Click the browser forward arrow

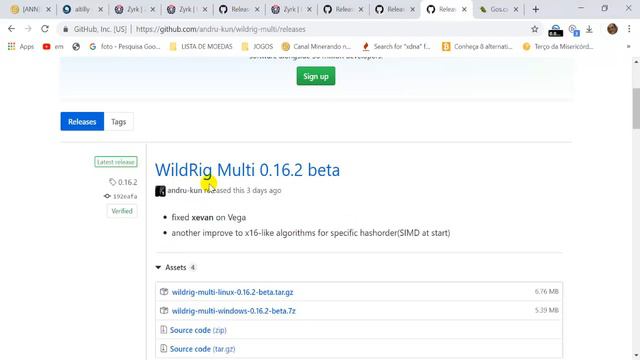click(28, 29)
